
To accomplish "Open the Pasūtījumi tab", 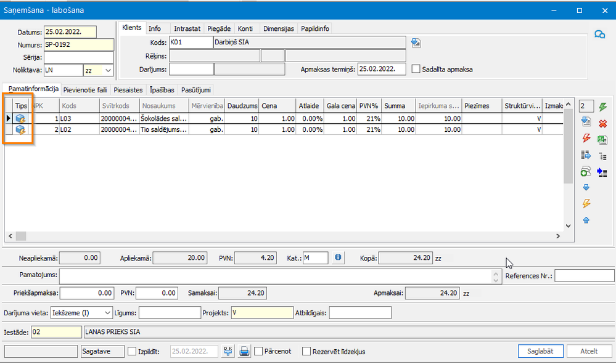I will pos(195,90).
